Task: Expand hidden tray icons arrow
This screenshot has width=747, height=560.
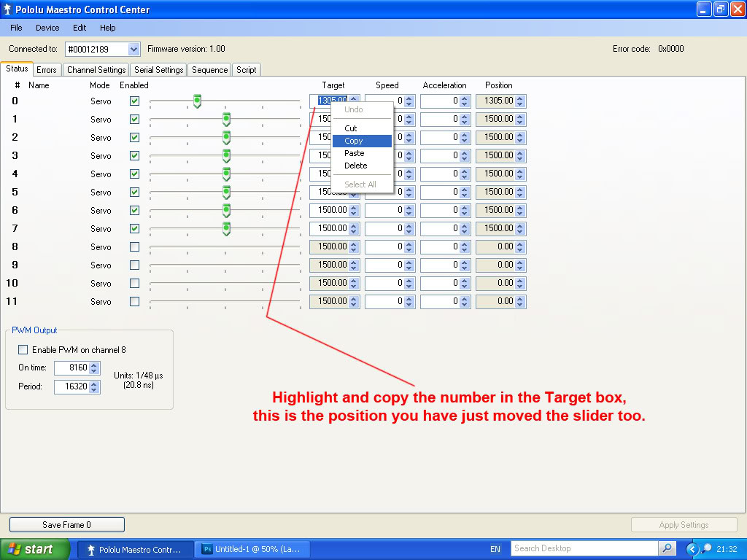Action: (692, 550)
